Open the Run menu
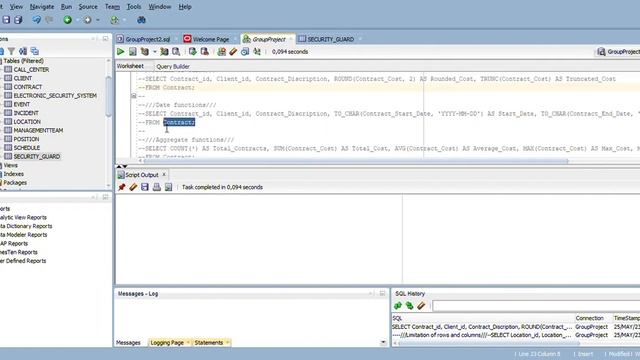Screen dimensions: 640x360 pyautogui.click(x=66, y=7)
